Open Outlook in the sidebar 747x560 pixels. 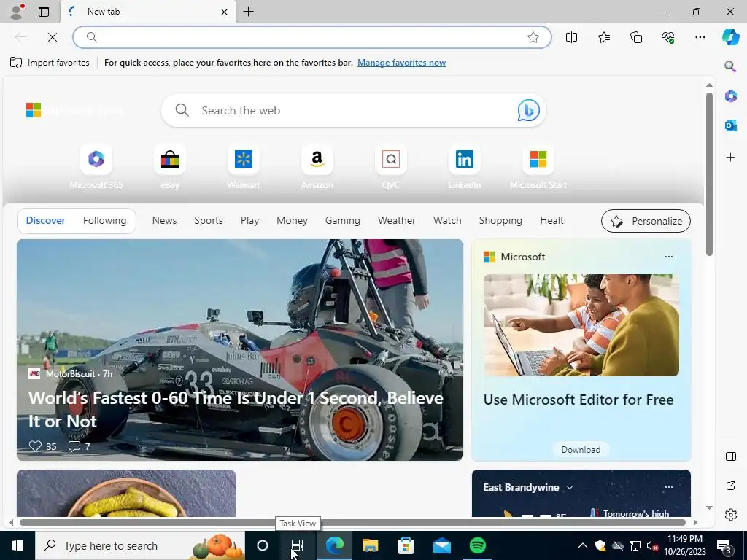730,125
